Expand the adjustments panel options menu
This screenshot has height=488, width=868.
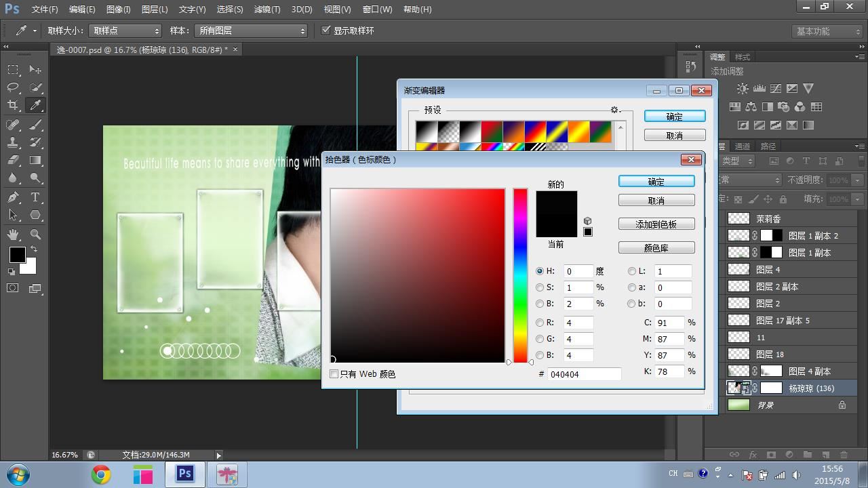(860, 56)
